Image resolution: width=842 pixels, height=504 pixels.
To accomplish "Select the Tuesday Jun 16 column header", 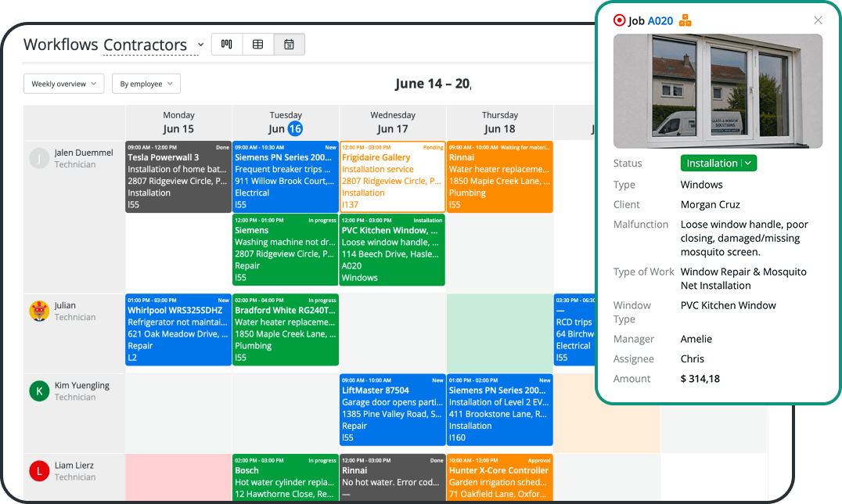I will coord(286,123).
